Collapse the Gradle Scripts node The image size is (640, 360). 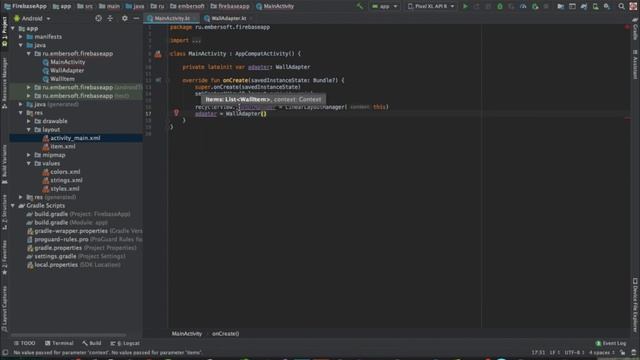[x=13, y=206]
